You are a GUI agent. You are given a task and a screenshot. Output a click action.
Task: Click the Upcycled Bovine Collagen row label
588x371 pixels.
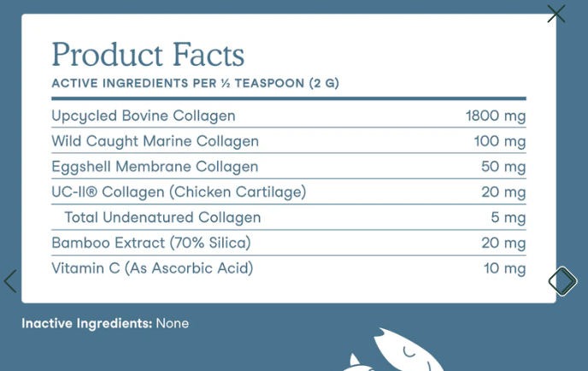click(x=144, y=116)
